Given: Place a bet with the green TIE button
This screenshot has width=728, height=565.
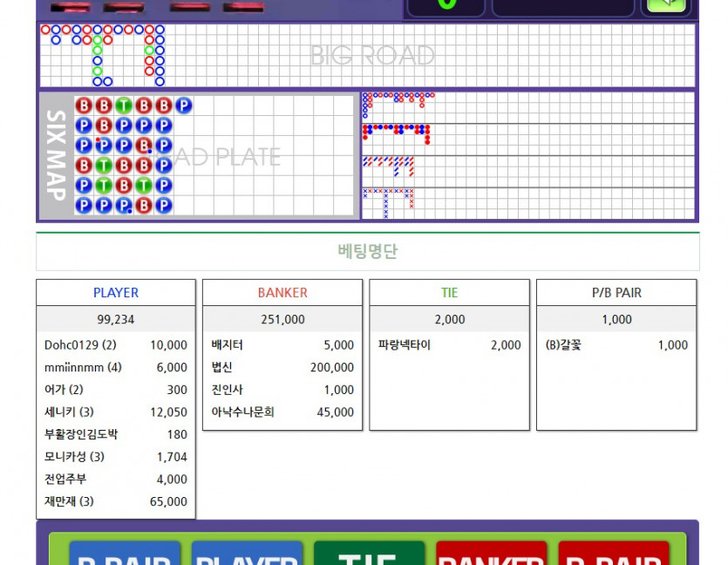Looking at the screenshot, I should pyautogui.click(x=370, y=555).
